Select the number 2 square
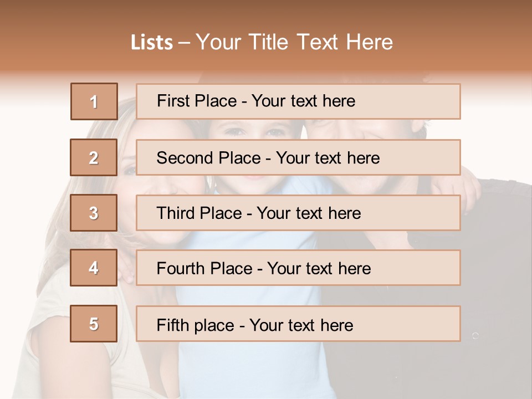Screen dimensions: 532x399 click(94, 157)
